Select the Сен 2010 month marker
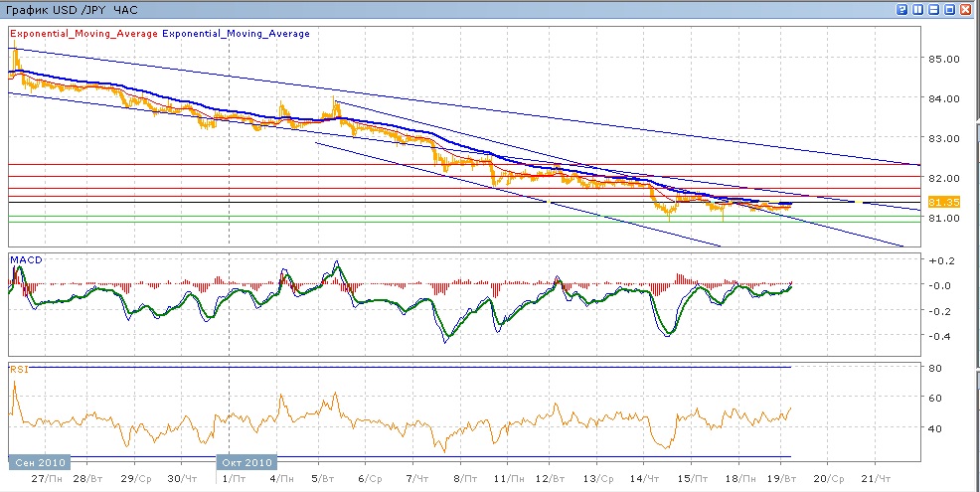This screenshot has height=492, width=980. coord(37,463)
